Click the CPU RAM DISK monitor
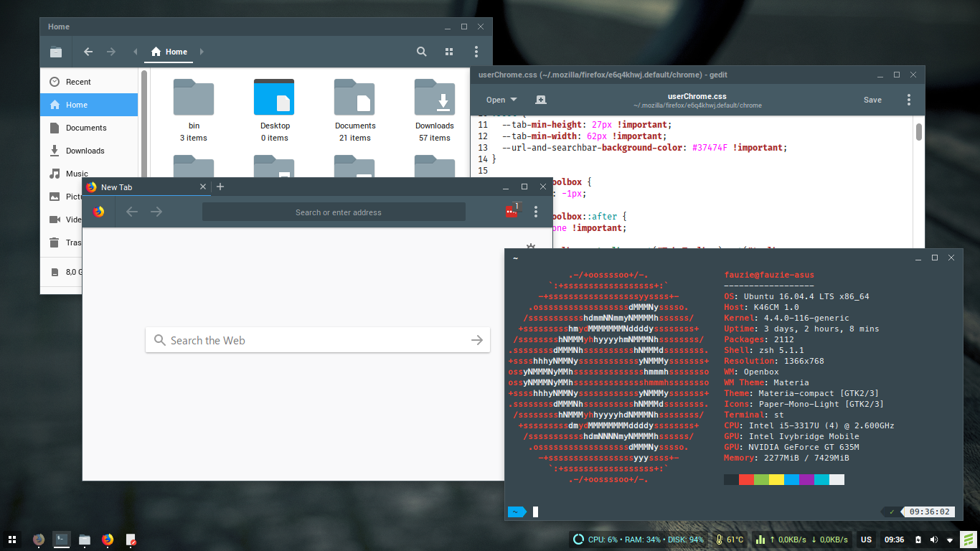The width and height of the screenshot is (980, 551). click(x=639, y=540)
